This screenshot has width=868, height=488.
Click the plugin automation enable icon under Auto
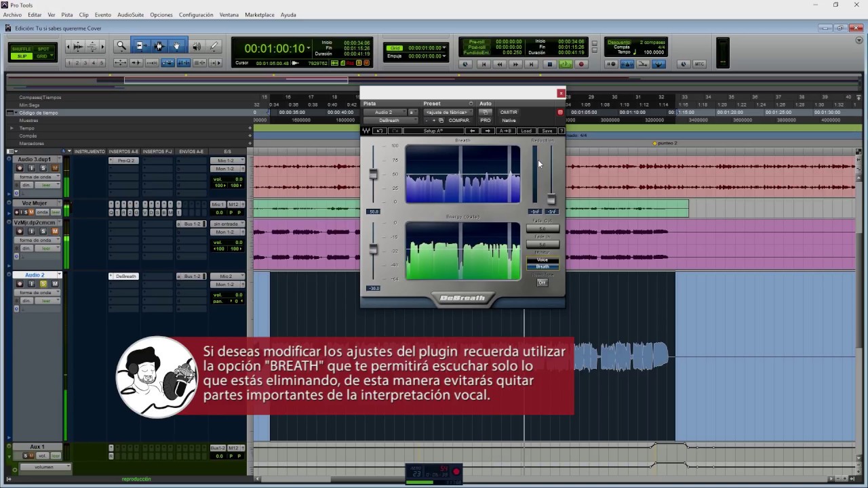pos(485,113)
